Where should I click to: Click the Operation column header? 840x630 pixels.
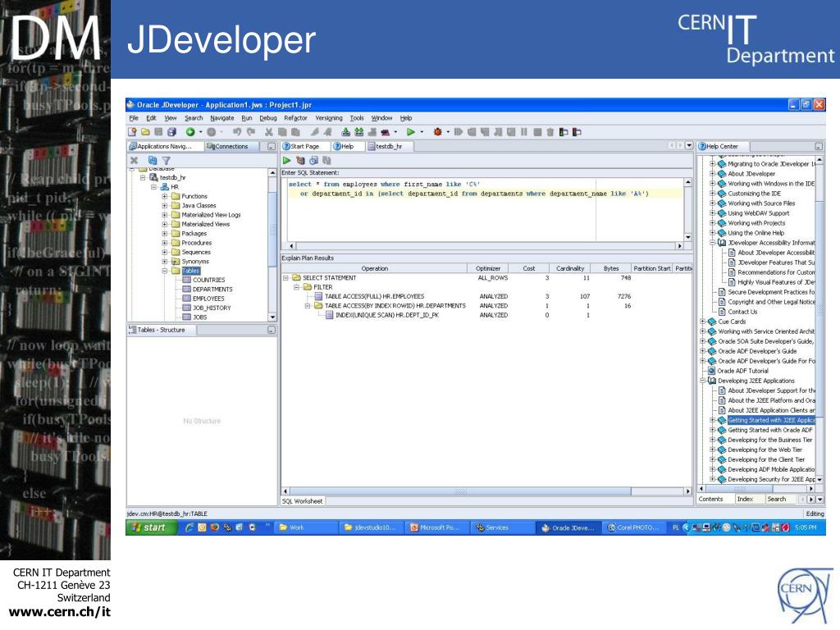point(374,268)
